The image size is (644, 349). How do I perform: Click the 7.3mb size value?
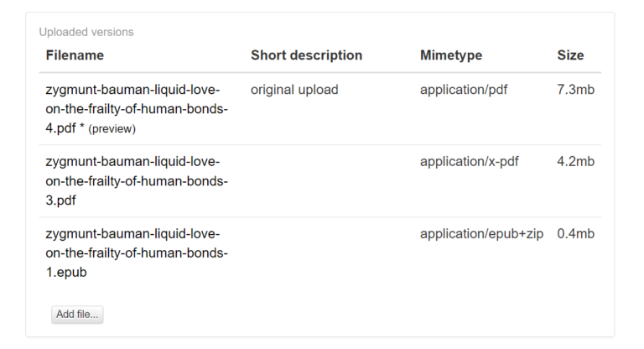[x=575, y=89]
